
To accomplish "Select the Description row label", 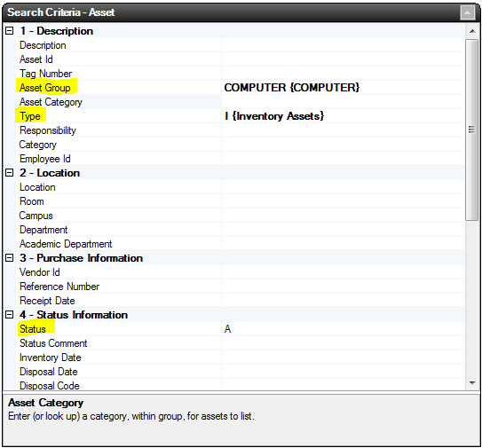I will (43, 45).
